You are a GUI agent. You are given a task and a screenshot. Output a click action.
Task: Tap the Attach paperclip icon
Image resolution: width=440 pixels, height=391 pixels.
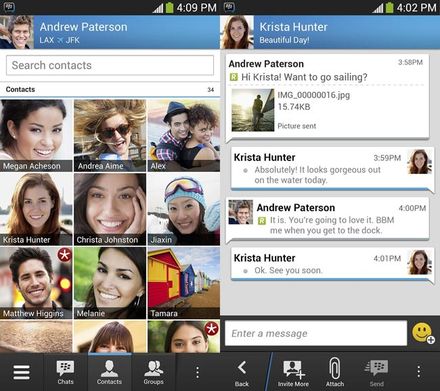point(335,373)
